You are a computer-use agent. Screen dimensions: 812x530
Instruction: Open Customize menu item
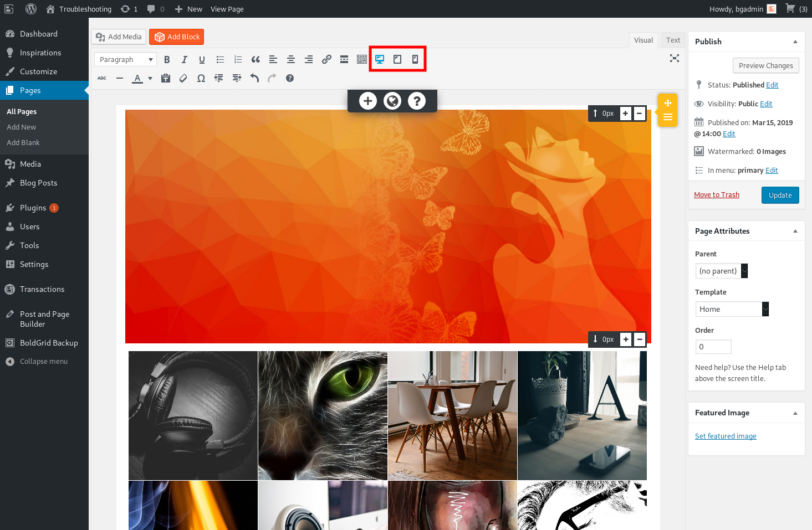[44, 71]
